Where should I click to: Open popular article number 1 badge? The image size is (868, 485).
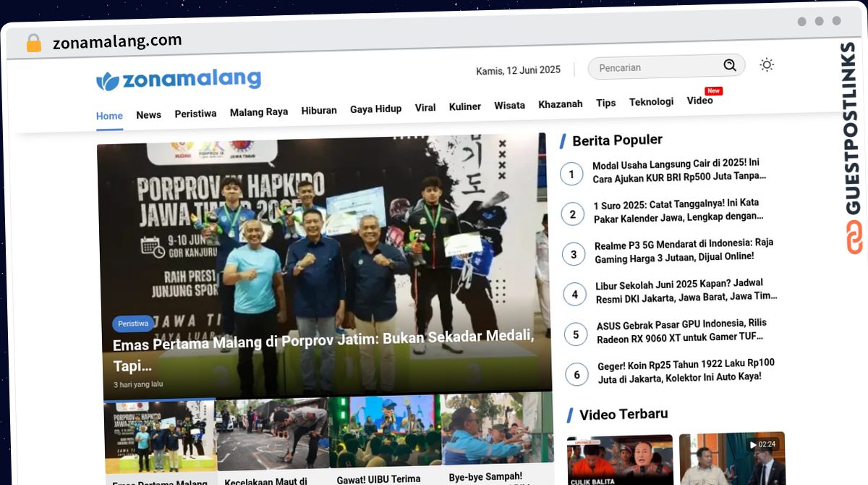click(x=571, y=174)
